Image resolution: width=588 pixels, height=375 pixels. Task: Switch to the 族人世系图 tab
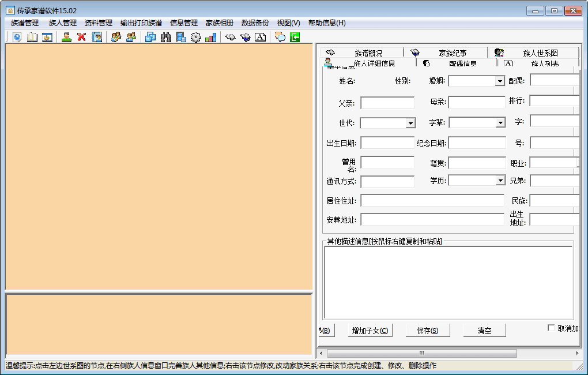pos(533,52)
